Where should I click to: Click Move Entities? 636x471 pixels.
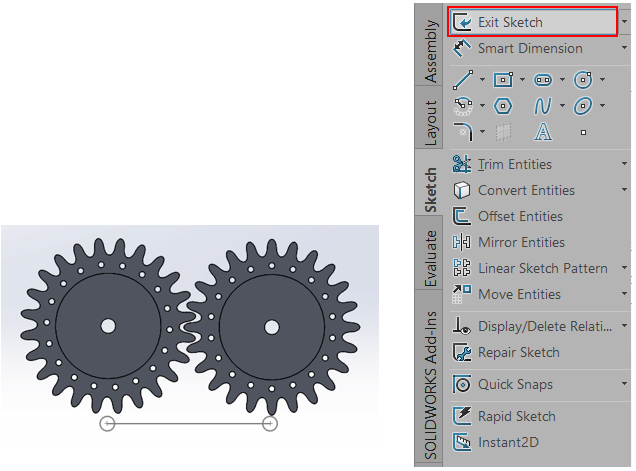pos(507,294)
